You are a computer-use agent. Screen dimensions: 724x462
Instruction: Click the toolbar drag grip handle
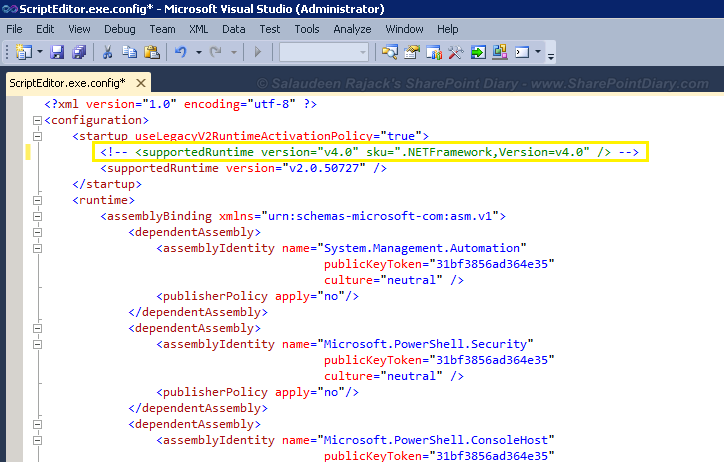[7, 52]
